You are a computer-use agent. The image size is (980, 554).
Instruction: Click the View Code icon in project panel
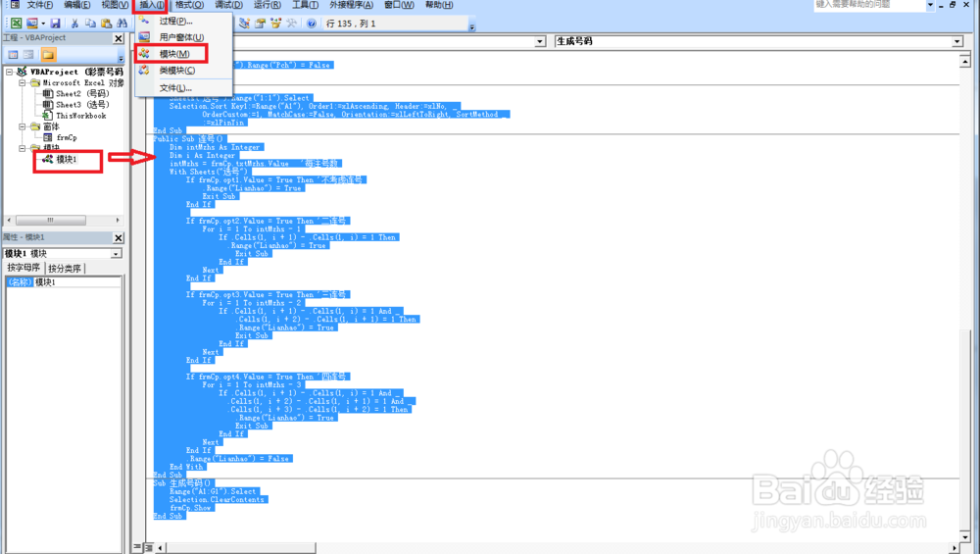[x=13, y=54]
